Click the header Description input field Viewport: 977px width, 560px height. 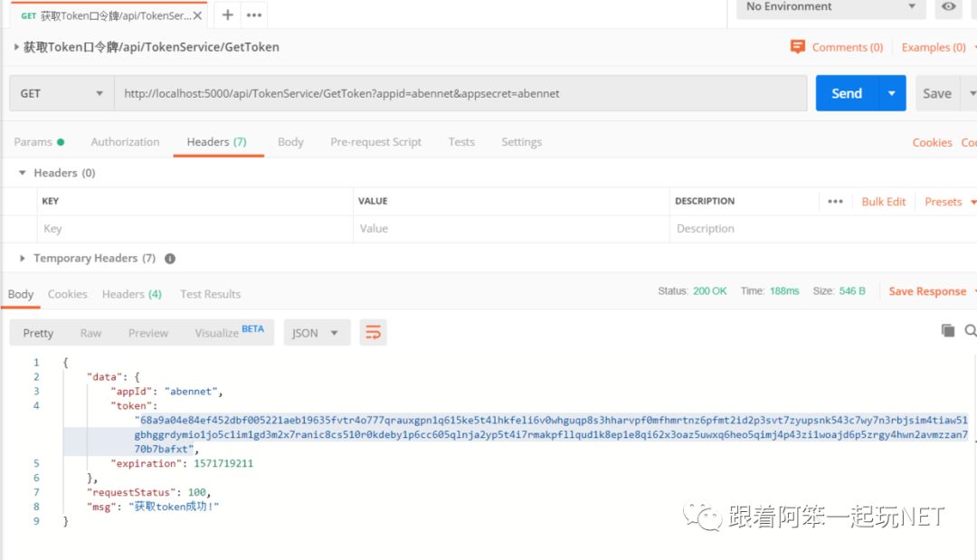(x=822, y=229)
